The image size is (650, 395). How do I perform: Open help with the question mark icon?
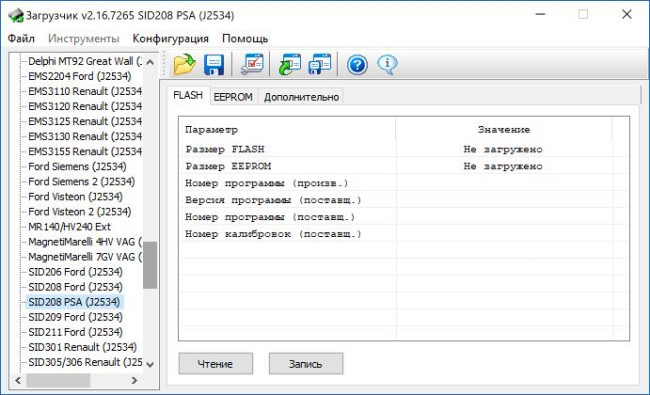[x=357, y=65]
